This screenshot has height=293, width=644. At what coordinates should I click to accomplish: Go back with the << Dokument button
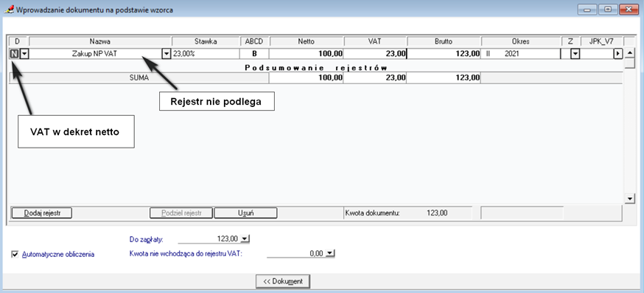pos(283,281)
